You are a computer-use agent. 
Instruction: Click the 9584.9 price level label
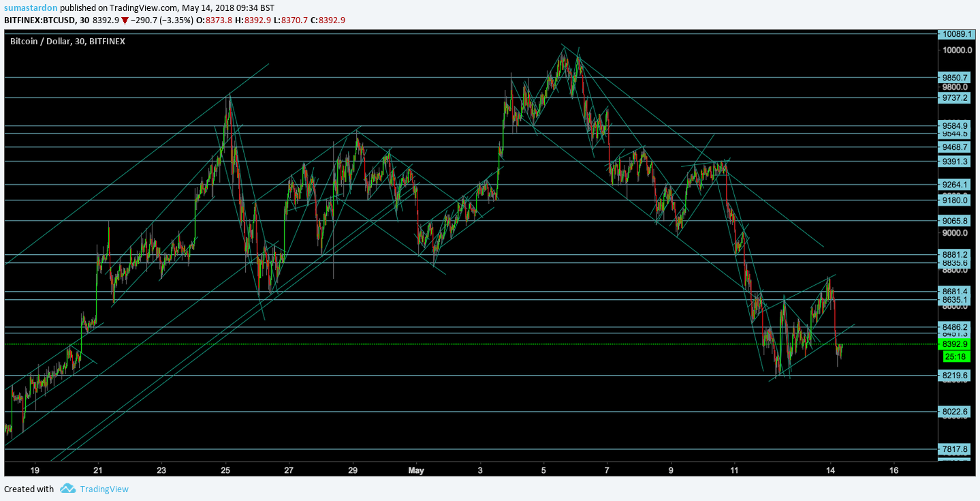[955, 125]
